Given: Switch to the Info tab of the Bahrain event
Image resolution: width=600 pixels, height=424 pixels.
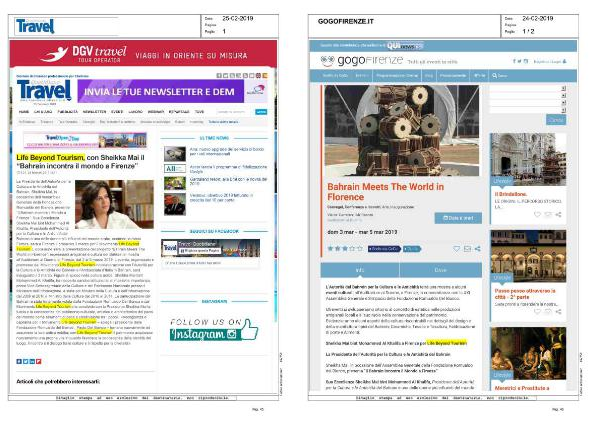Looking at the screenshot, I should tap(360, 270).
